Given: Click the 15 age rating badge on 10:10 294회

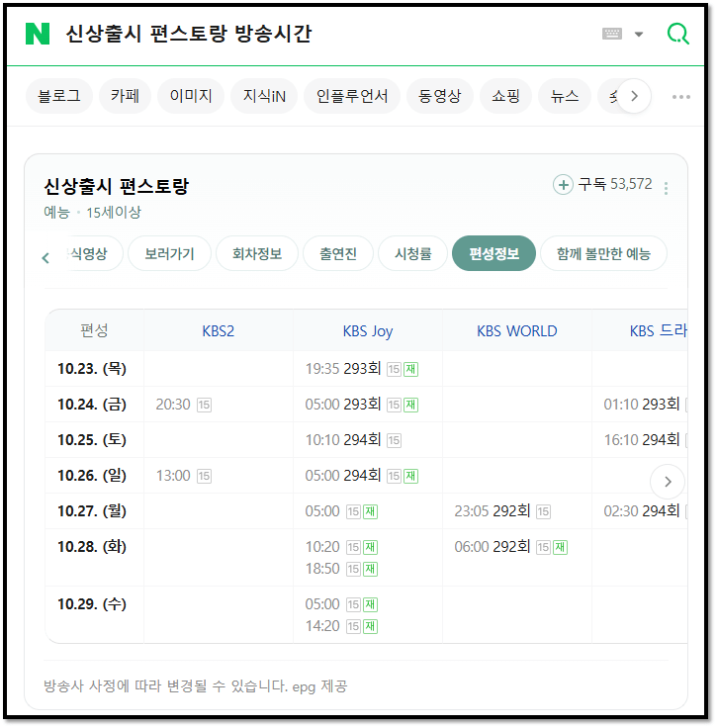Looking at the screenshot, I should pos(394,440).
